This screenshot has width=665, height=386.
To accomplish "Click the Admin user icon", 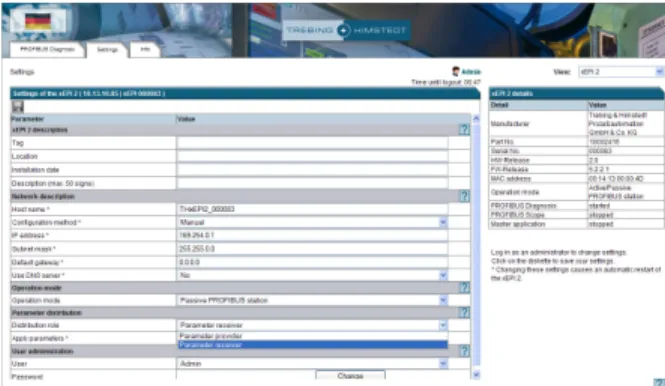I will (x=455, y=71).
